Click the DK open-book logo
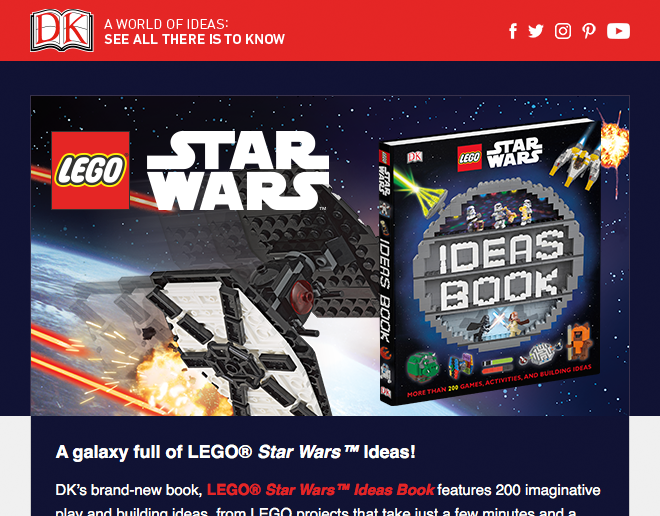This screenshot has width=660, height=516. [62, 30]
